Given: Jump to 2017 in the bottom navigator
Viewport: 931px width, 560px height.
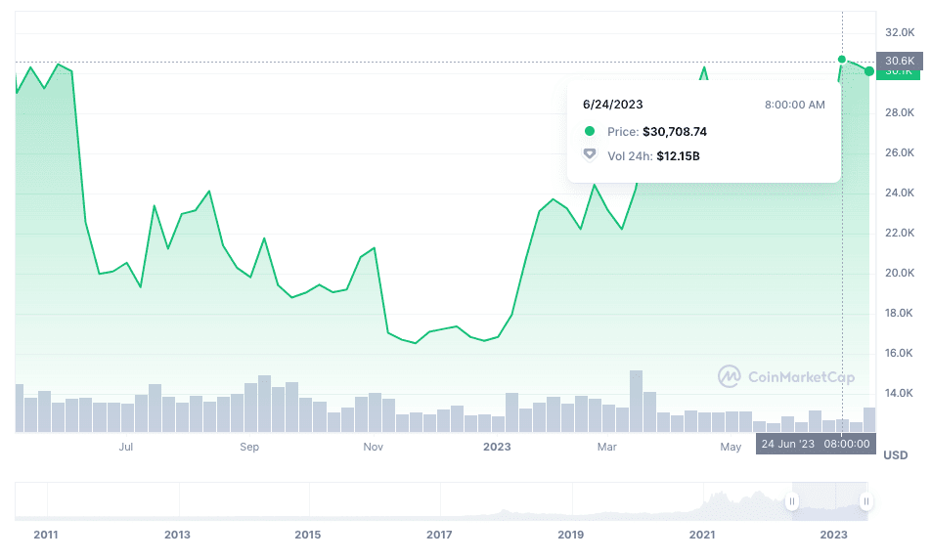Looking at the screenshot, I should pyautogui.click(x=439, y=535).
